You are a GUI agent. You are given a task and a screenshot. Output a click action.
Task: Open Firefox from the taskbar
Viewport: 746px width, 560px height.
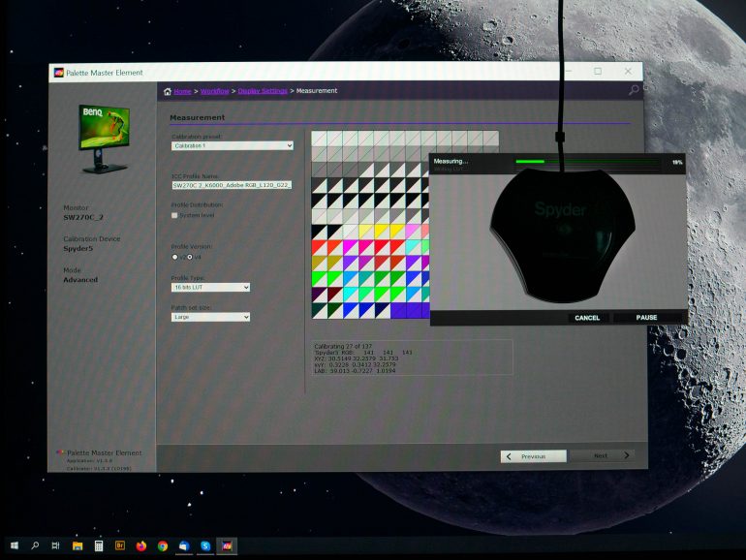[141, 545]
